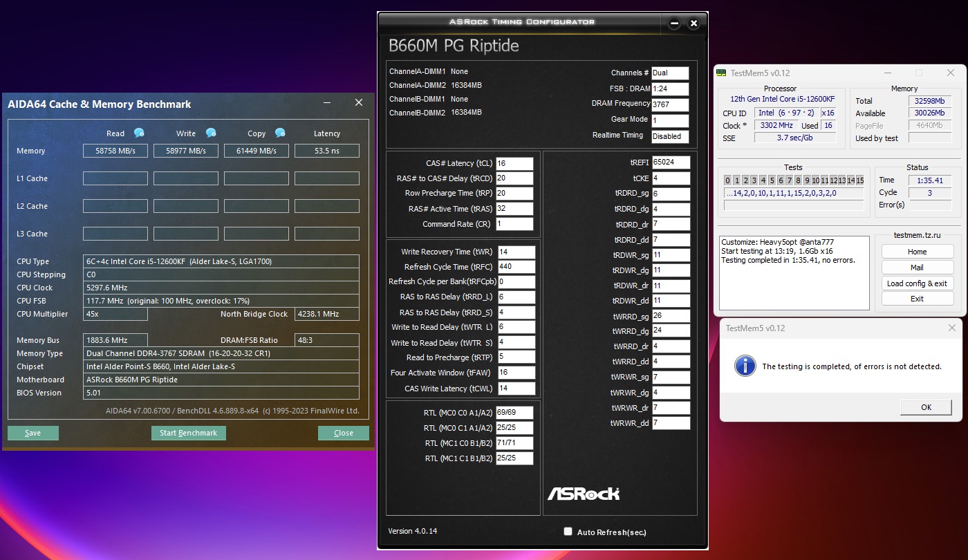The height and width of the screenshot is (560, 968).
Task: Click the tWRRD_sg field
Action: [x=671, y=316]
